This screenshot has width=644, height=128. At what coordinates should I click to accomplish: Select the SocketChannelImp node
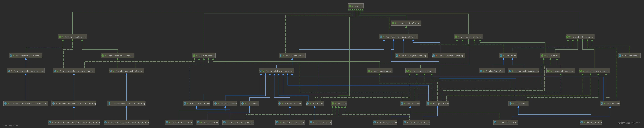coord(385,122)
